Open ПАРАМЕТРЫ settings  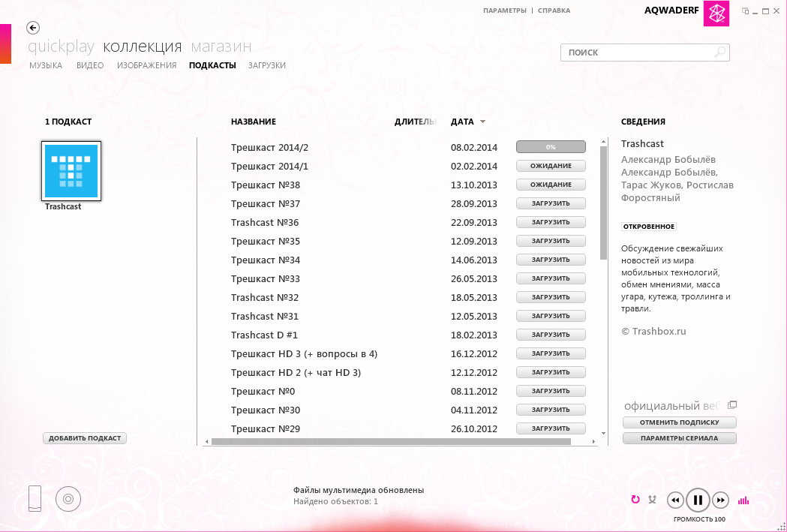coord(505,10)
